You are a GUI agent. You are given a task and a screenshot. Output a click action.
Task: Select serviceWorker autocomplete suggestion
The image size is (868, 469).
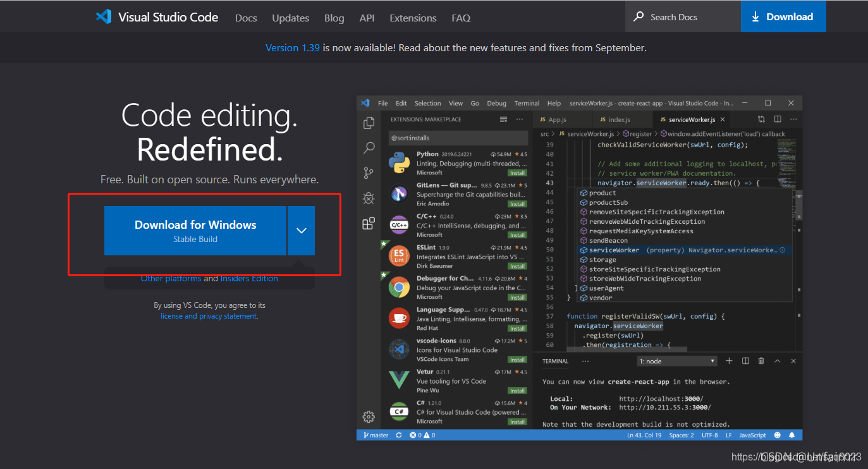(x=683, y=250)
